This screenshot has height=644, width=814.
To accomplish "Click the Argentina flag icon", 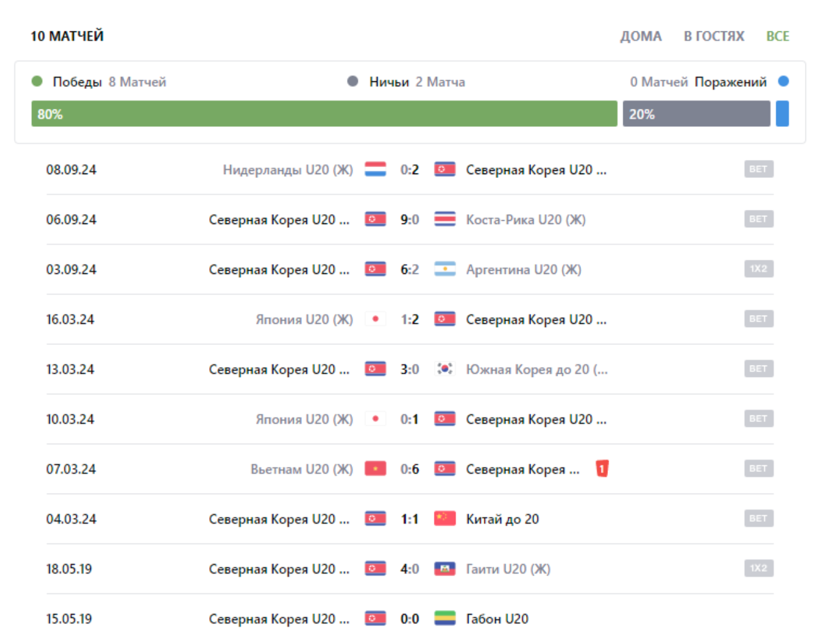I will coord(445,270).
